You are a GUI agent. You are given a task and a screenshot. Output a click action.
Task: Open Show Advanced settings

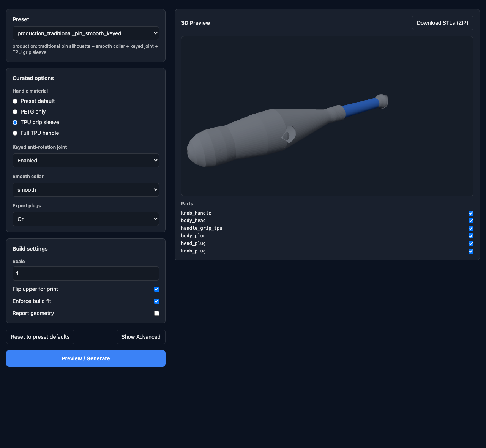(x=140, y=337)
